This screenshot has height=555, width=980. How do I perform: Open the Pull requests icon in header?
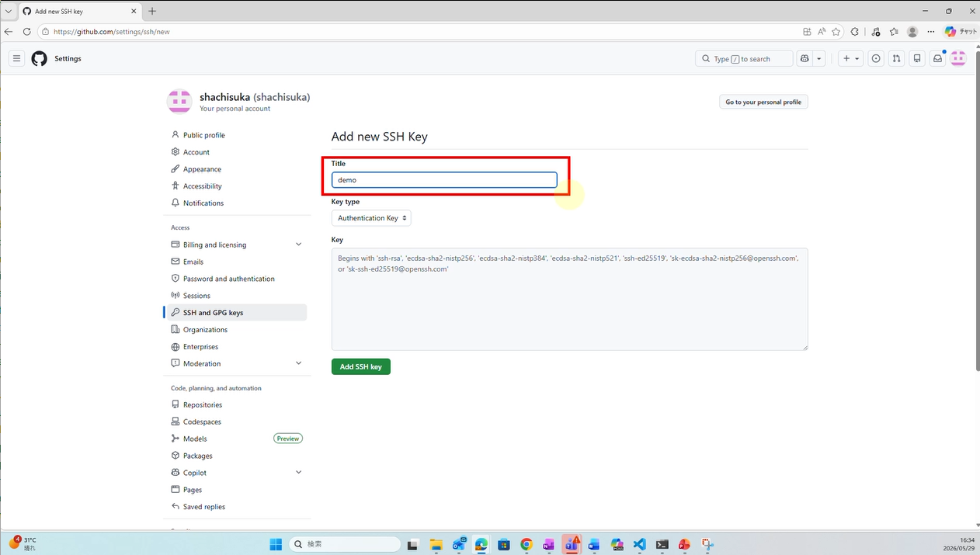[x=896, y=58]
